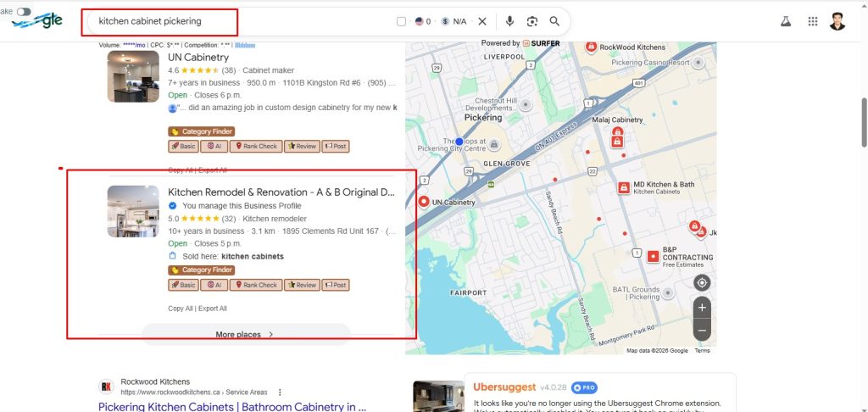Open the Google apps grid
Screen dimensions: 868x412
coord(813,21)
